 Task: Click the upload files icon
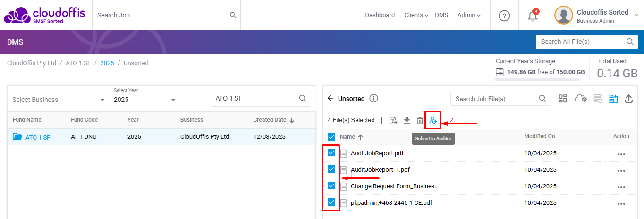pos(628,99)
